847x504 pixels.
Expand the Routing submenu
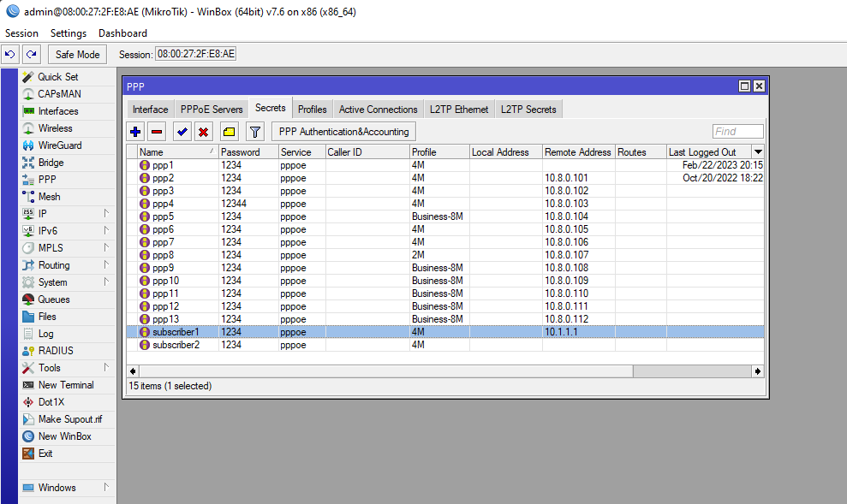tap(68, 265)
